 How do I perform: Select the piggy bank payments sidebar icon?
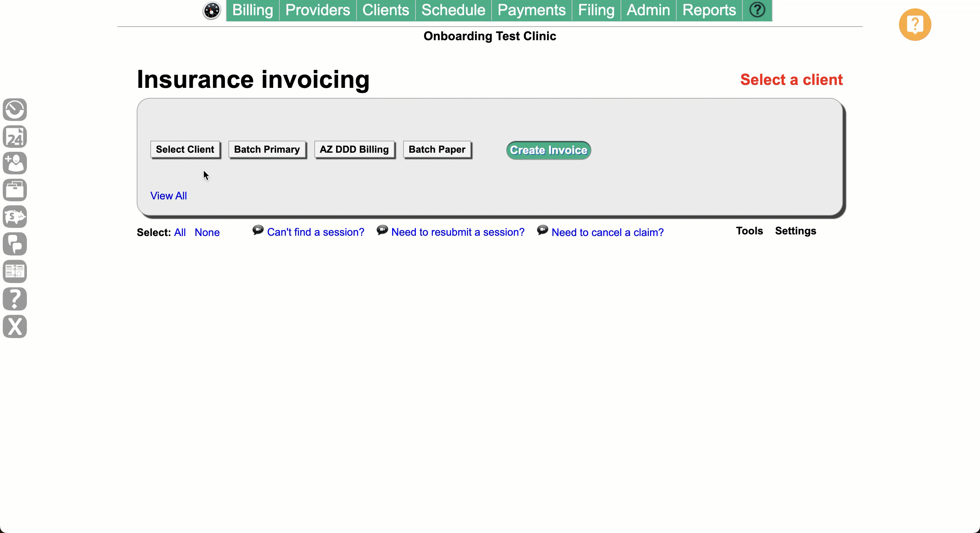(15, 217)
